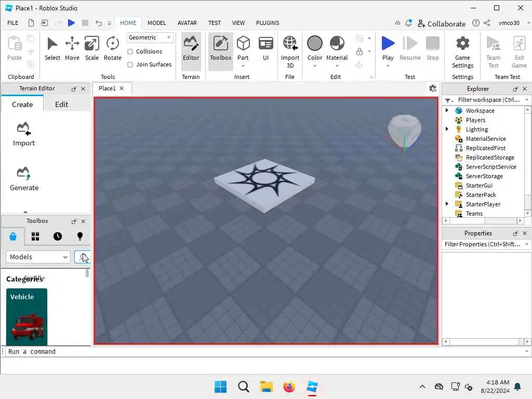This screenshot has height=399, width=532.
Task: Click the vmco30 username
Action: coord(509,23)
